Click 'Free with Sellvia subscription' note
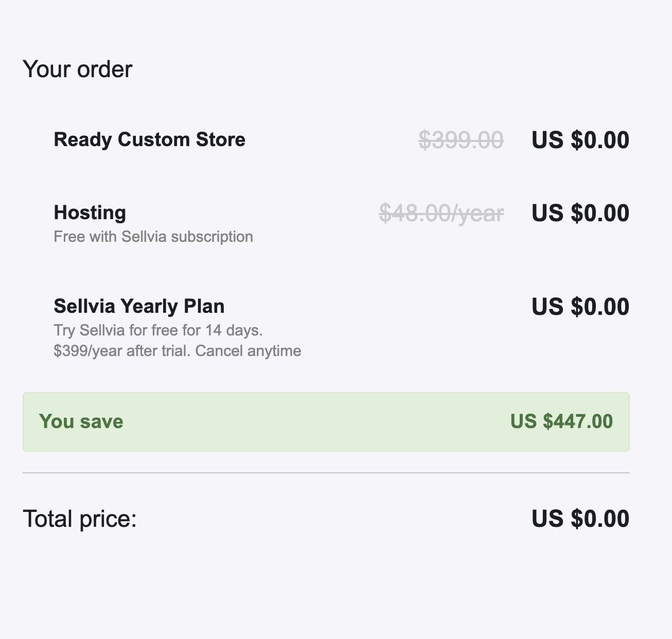This screenshot has height=639, width=672. [153, 237]
